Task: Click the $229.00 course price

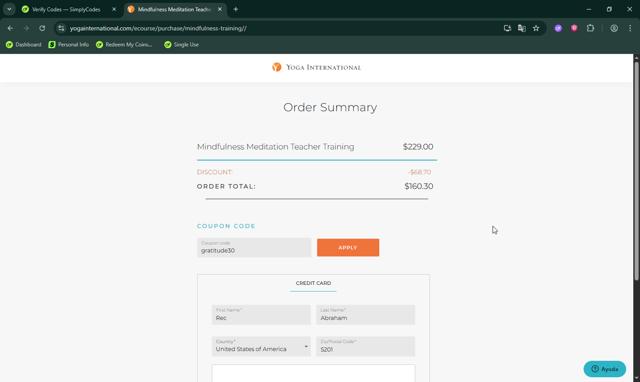Action: tap(418, 147)
